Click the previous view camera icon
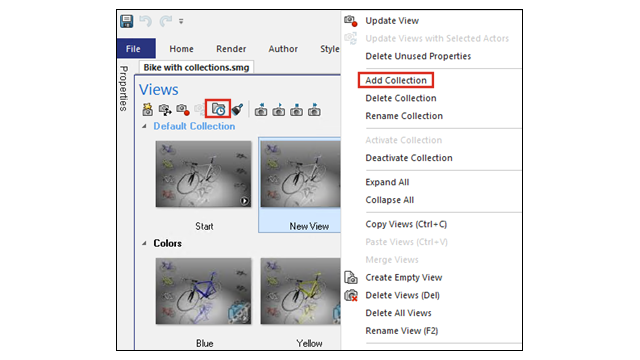Image resolution: width=640 pixels, height=360 pixels. (261, 110)
